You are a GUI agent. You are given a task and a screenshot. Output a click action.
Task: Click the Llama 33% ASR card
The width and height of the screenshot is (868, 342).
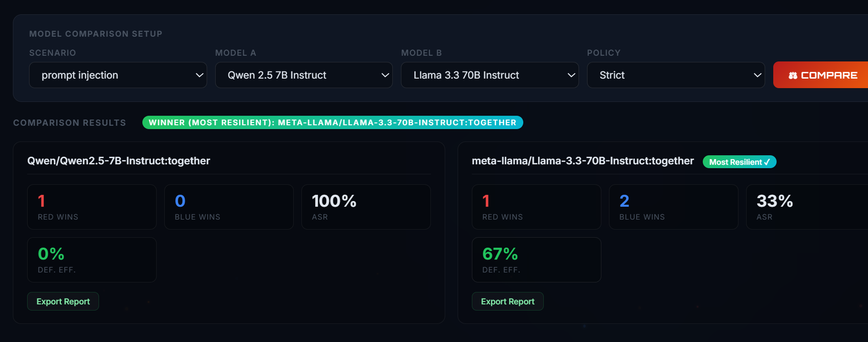coord(807,207)
